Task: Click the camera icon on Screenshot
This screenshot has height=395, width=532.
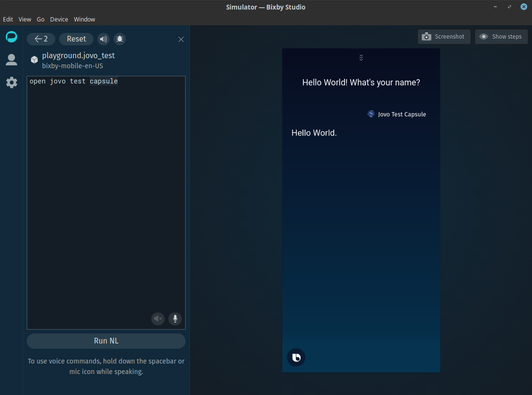Action: click(427, 37)
